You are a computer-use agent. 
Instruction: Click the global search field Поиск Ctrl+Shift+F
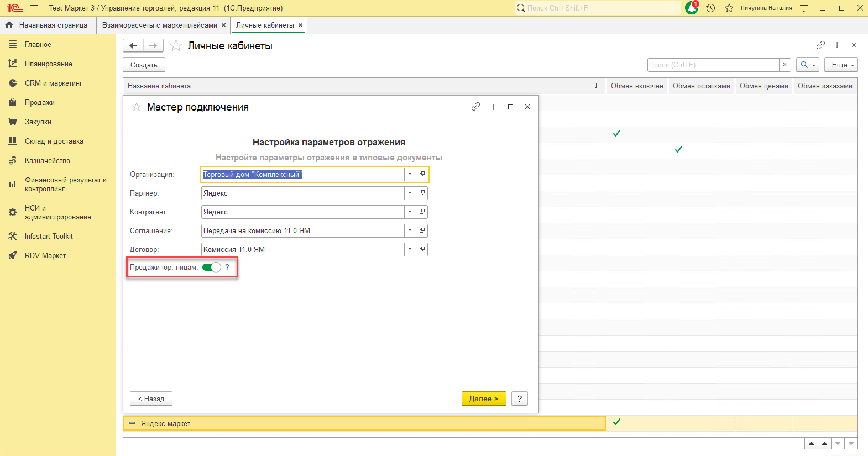[598, 8]
